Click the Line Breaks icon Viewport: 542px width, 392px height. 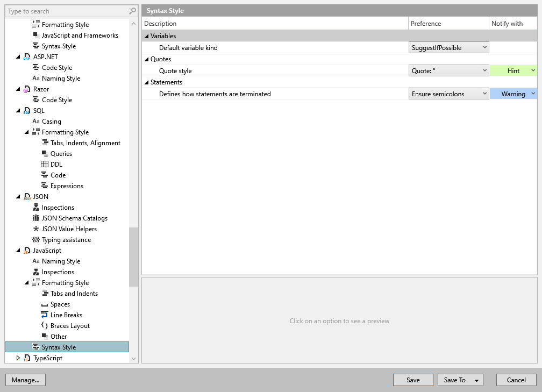[x=45, y=315]
